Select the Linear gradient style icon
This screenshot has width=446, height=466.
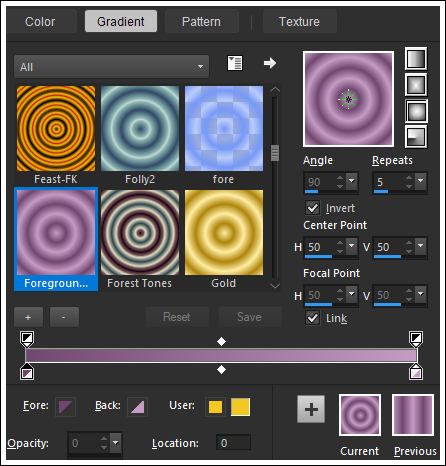[416, 59]
